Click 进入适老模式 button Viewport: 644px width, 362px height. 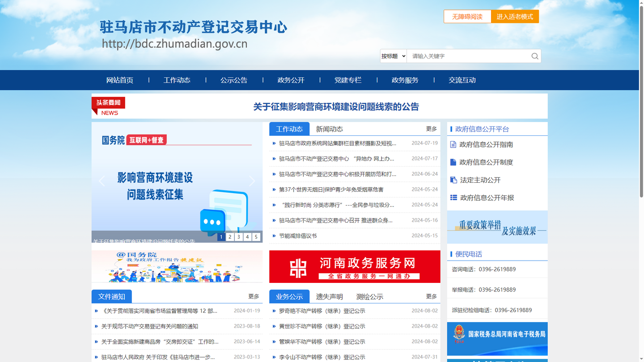(515, 17)
